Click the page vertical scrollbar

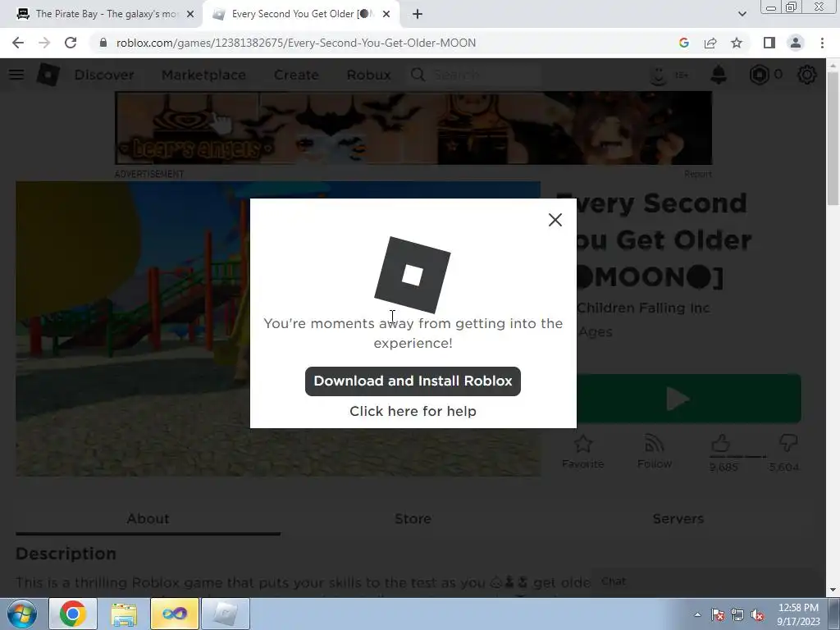click(833, 138)
